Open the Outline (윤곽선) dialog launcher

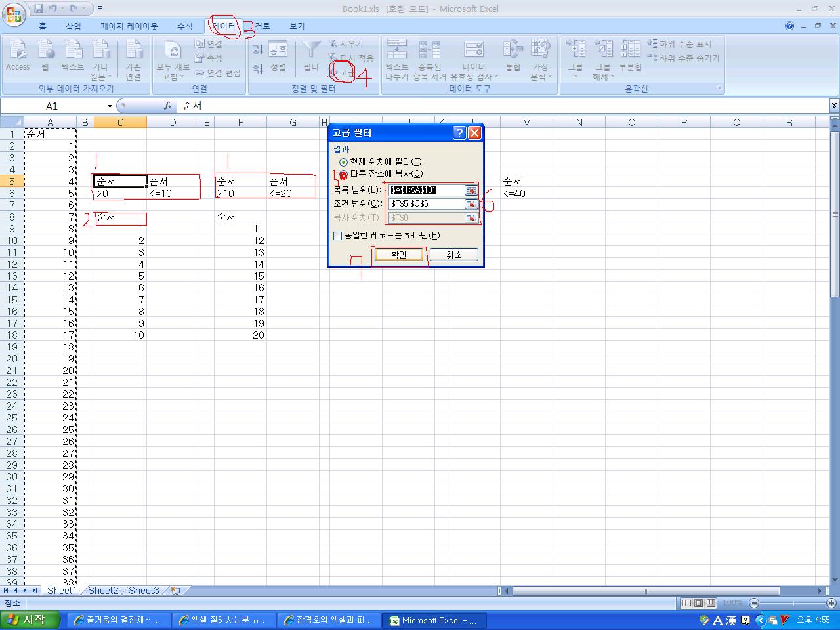tap(719, 88)
